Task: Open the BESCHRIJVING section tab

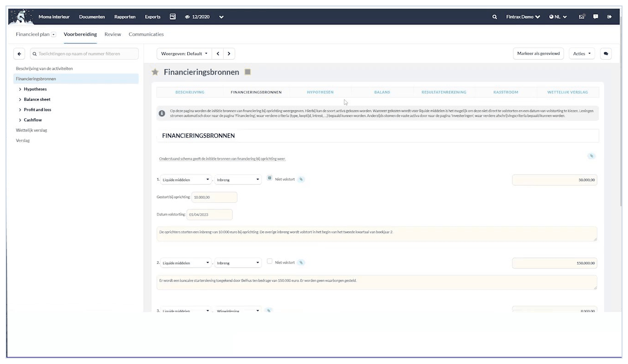Action: 190,92
